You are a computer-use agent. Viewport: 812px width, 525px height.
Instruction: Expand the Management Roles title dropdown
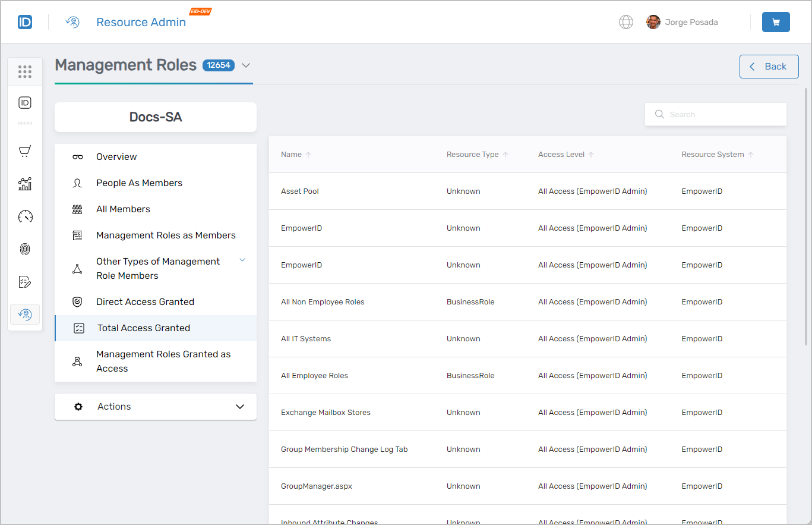pos(246,65)
